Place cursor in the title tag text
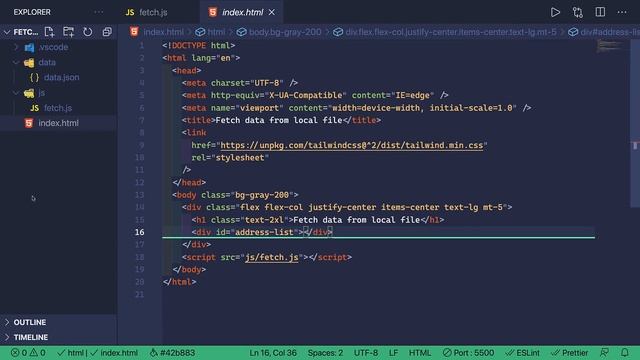The image size is (640, 360). (x=278, y=120)
